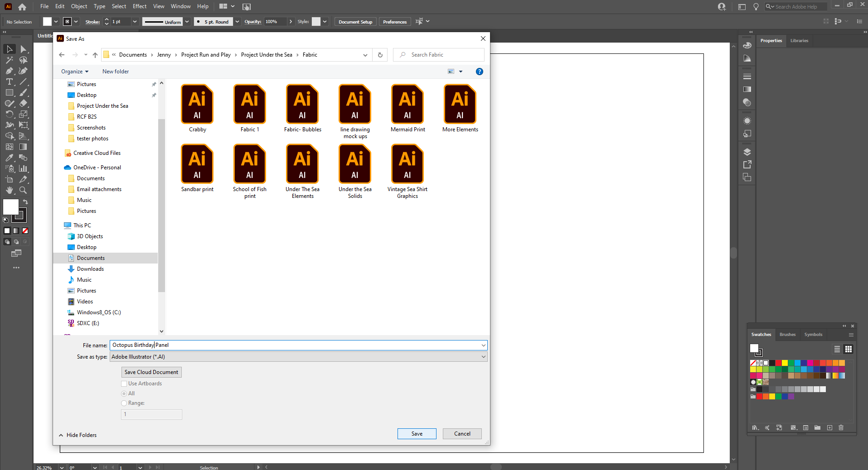
Task: Pick the yellow swatch in first row
Action: click(x=785, y=363)
